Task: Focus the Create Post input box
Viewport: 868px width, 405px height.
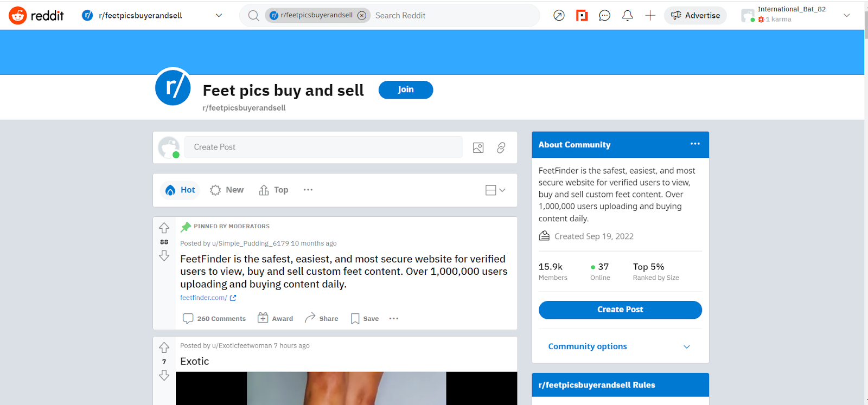Action: pyautogui.click(x=323, y=147)
